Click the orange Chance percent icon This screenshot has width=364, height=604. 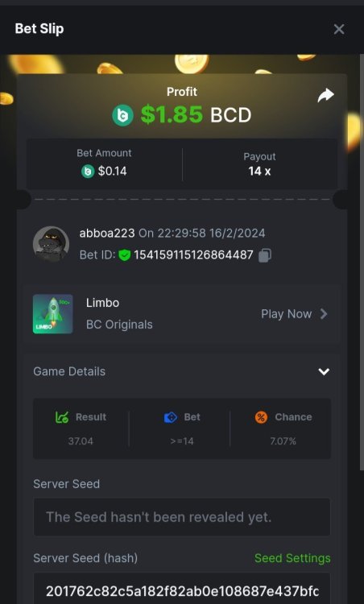[261, 417]
